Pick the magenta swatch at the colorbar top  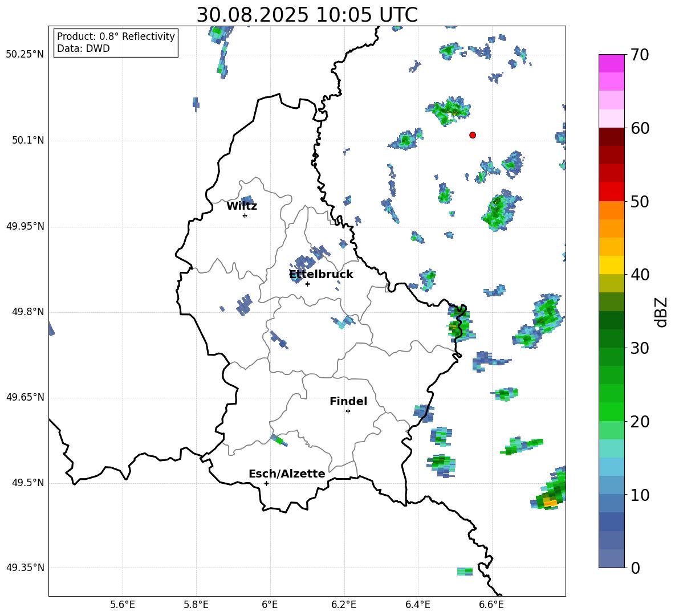tap(611, 63)
